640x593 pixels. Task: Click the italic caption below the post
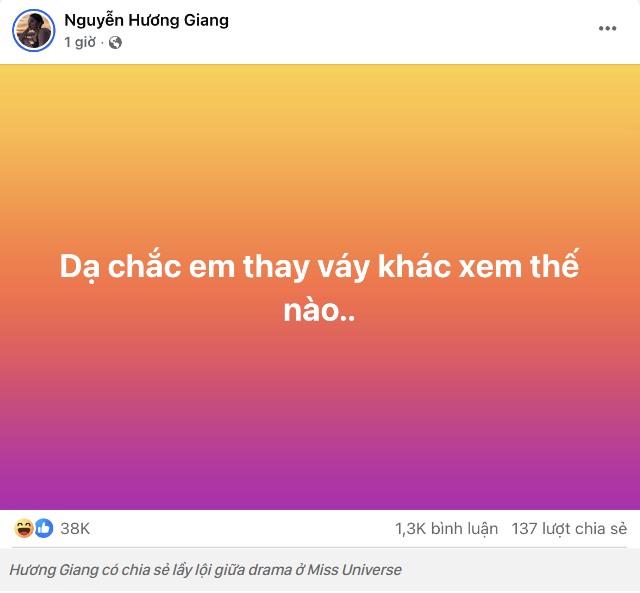205,570
